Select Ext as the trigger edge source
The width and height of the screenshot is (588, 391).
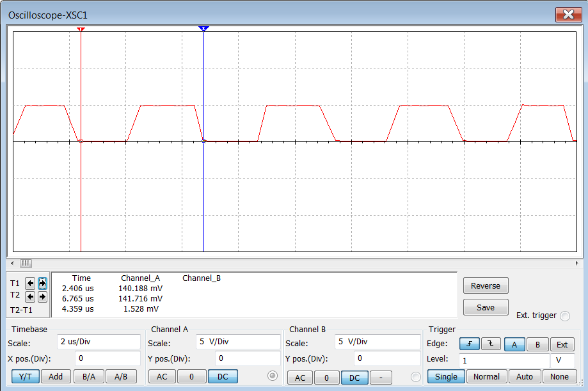[562, 344]
